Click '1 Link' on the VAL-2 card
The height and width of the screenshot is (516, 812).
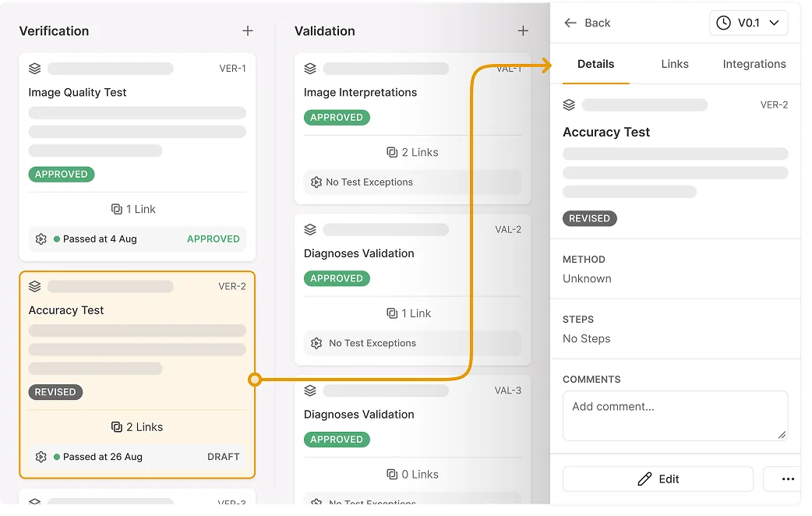click(x=416, y=313)
